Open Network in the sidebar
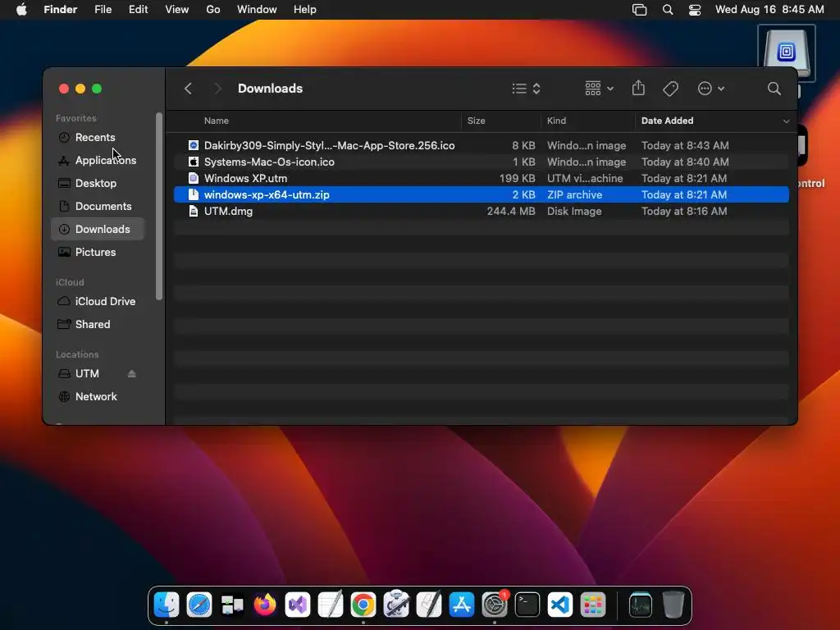The height and width of the screenshot is (630, 840). [x=98, y=397]
